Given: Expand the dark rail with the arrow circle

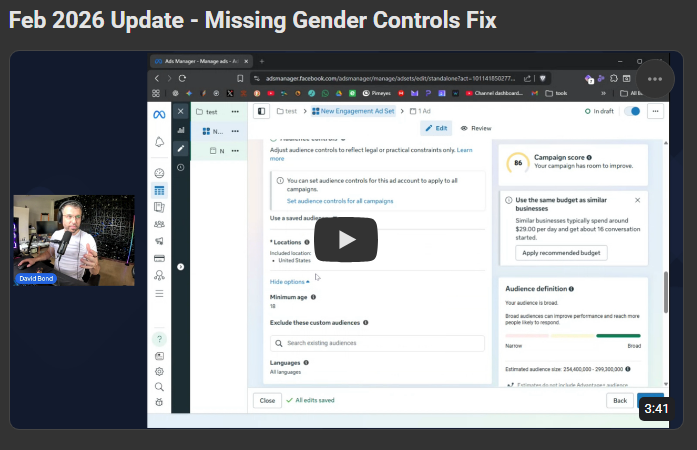Looking at the screenshot, I should point(180,267).
